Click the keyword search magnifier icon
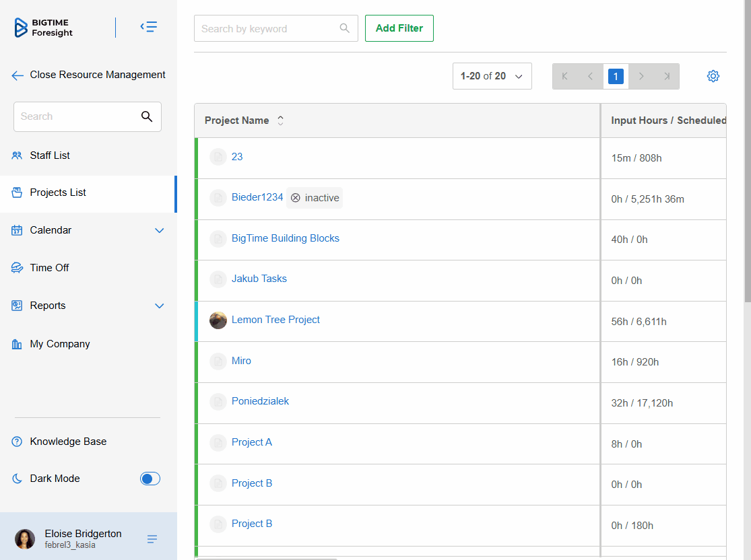 344,28
